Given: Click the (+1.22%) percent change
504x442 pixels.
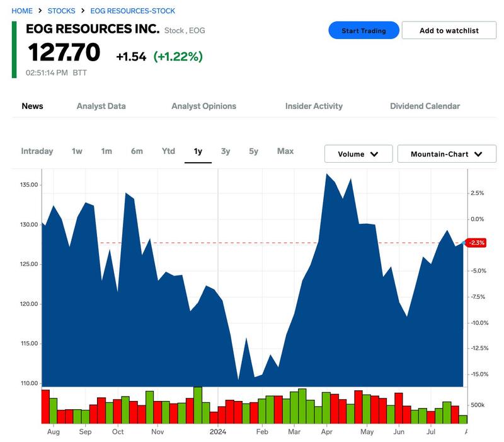Looking at the screenshot, I should pos(178,57).
